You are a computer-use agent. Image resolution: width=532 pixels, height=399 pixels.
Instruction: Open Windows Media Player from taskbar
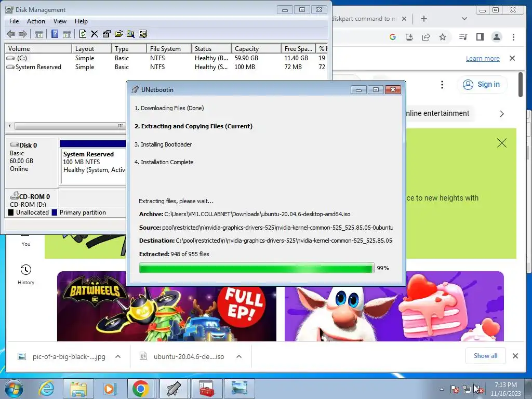click(109, 389)
